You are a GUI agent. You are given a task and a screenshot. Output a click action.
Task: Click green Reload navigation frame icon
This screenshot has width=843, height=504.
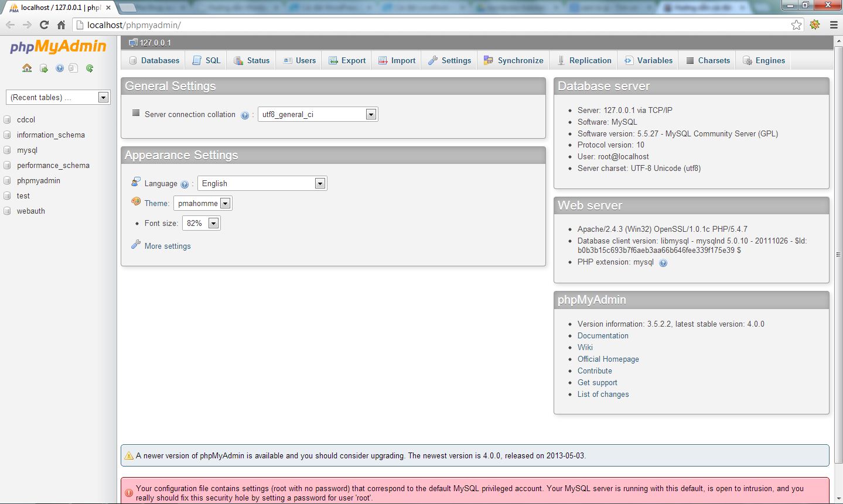(x=90, y=68)
